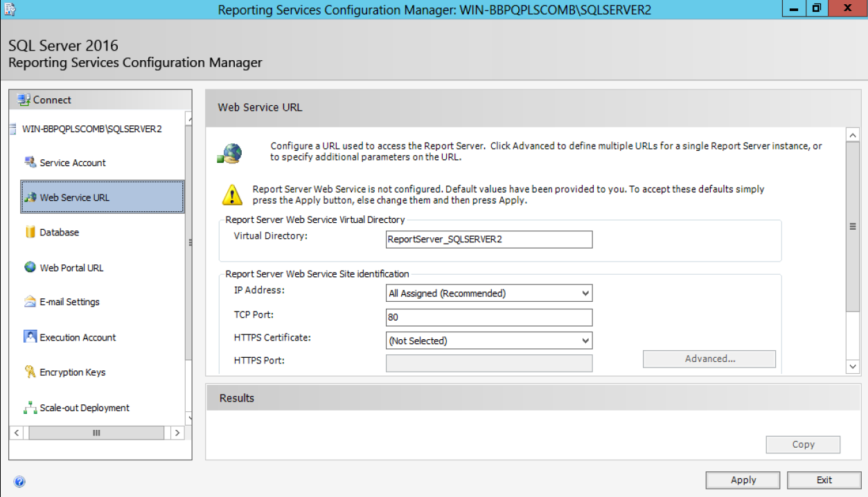This screenshot has height=497, width=868.
Task: Click the Service Account icon
Action: pyautogui.click(x=30, y=162)
